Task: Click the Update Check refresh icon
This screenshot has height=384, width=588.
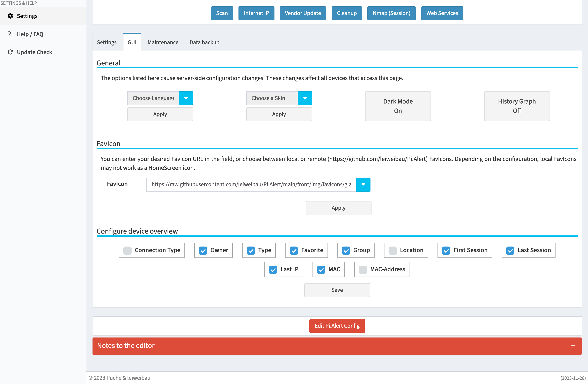Action: pyautogui.click(x=10, y=52)
